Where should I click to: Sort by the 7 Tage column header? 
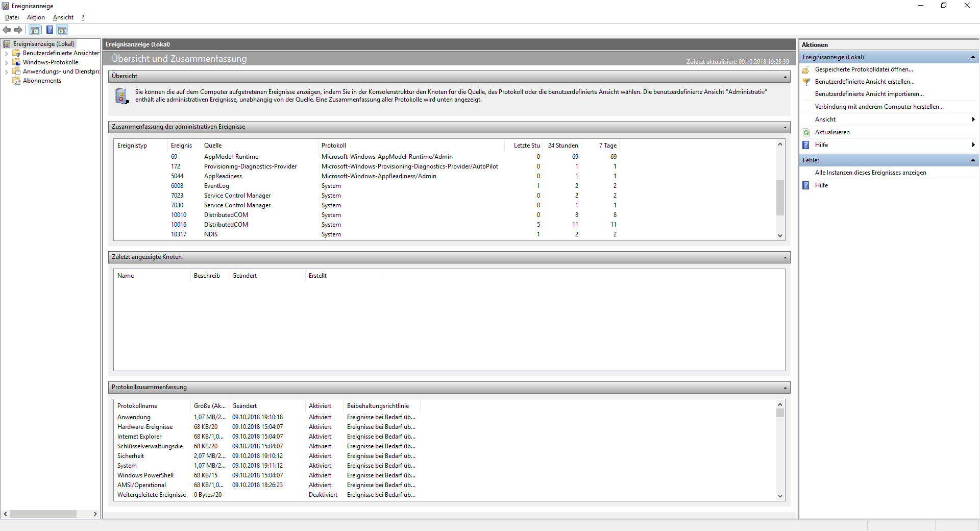tap(601, 146)
